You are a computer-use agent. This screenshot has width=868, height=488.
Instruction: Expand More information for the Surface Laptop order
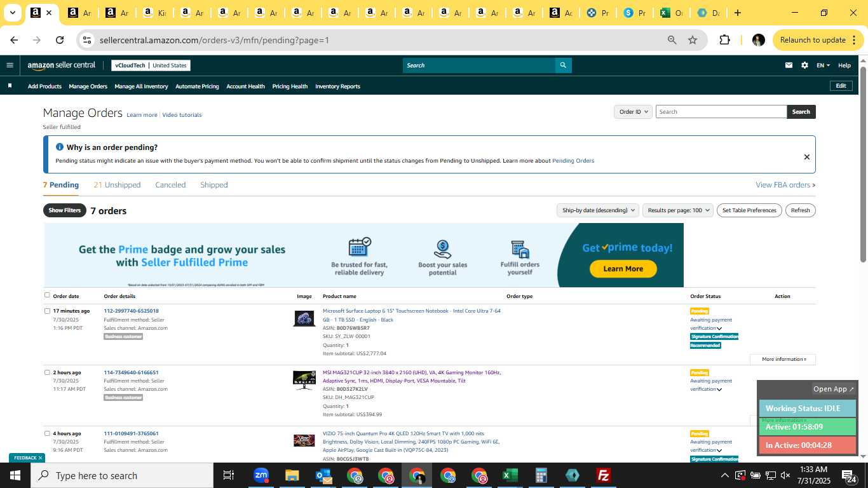tap(783, 359)
